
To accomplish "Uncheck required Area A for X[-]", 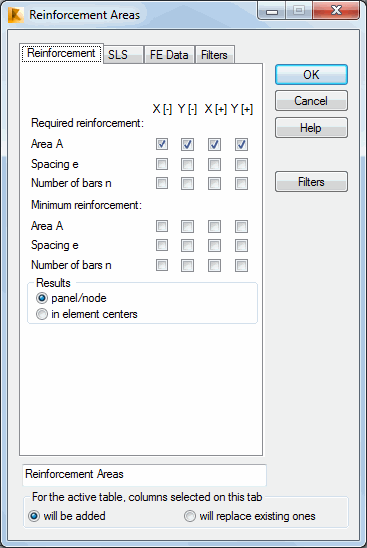I will click(x=162, y=144).
